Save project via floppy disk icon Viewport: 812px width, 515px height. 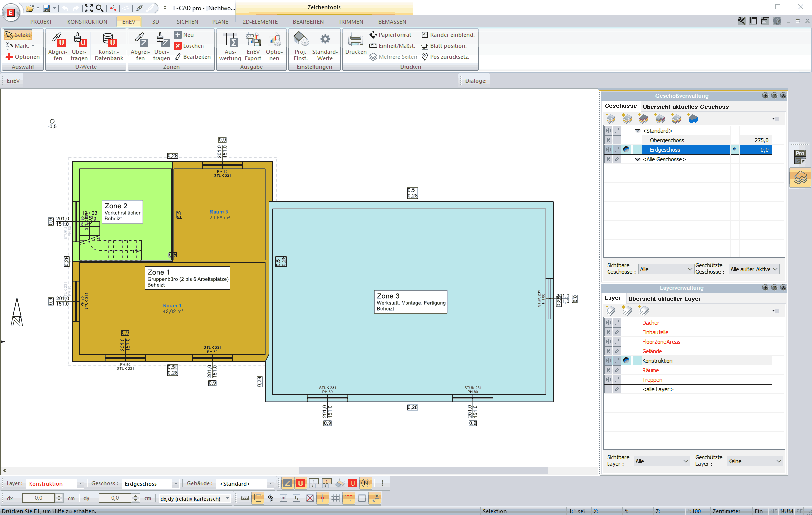coord(46,8)
